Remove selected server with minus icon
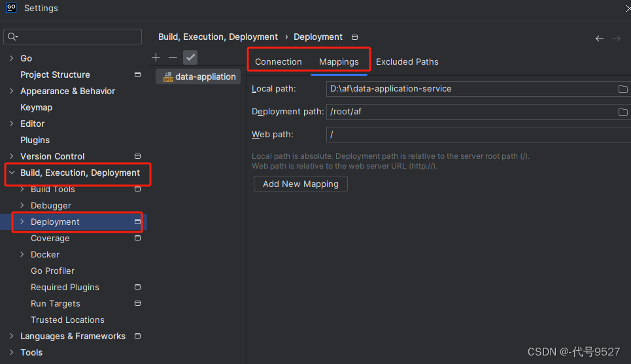The height and width of the screenshot is (364, 631). click(x=173, y=58)
